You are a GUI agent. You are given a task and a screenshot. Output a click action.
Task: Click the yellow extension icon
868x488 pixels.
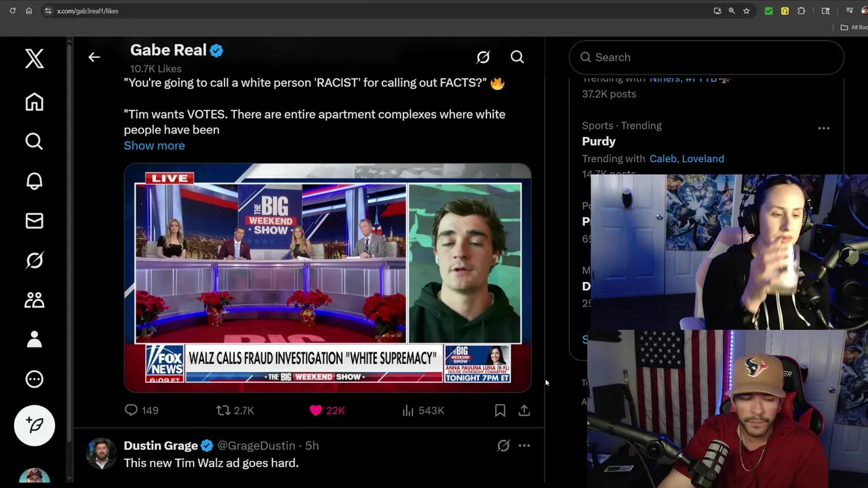click(x=785, y=11)
